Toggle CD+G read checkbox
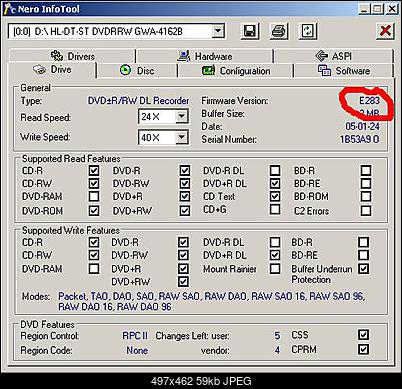 pos(275,209)
